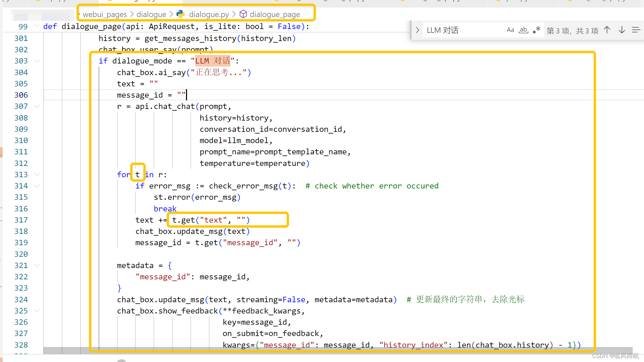Click t.get("text", "") expression on line 317
The height and width of the screenshot is (362, 644).
click(211, 220)
